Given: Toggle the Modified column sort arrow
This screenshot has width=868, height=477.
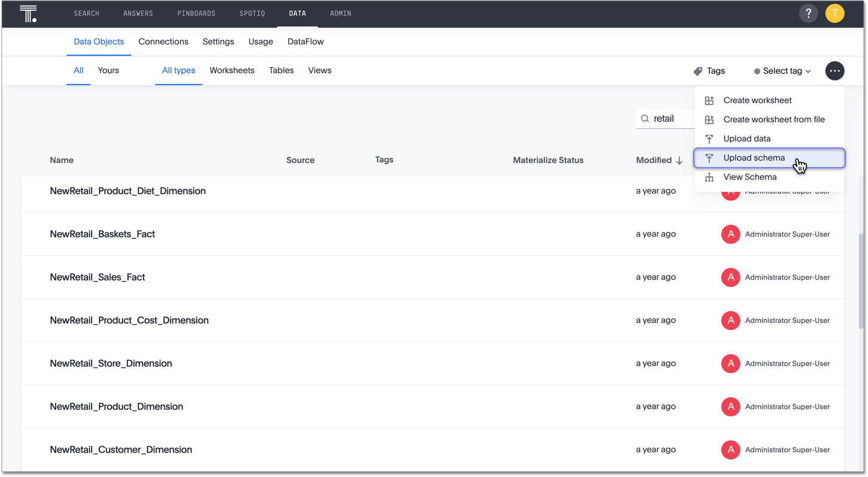Looking at the screenshot, I should click(x=679, y=160).
